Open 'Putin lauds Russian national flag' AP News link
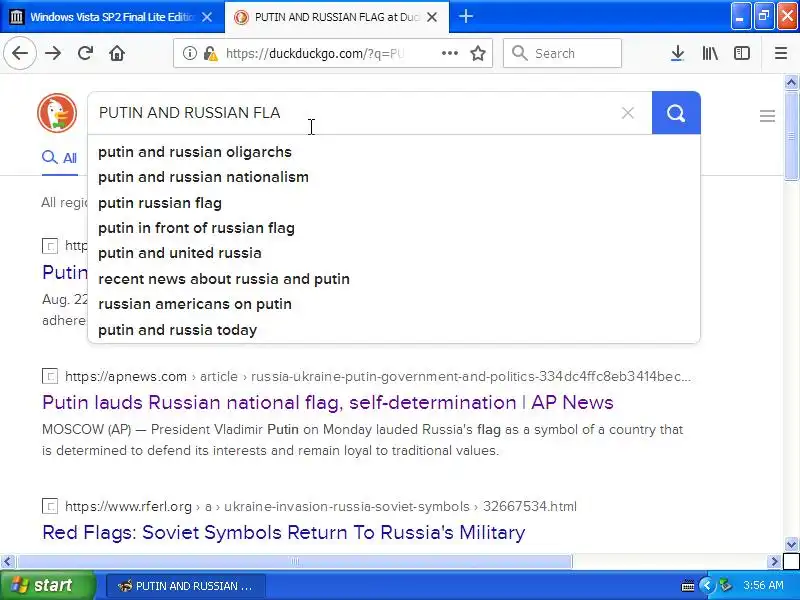 point(328,403)
